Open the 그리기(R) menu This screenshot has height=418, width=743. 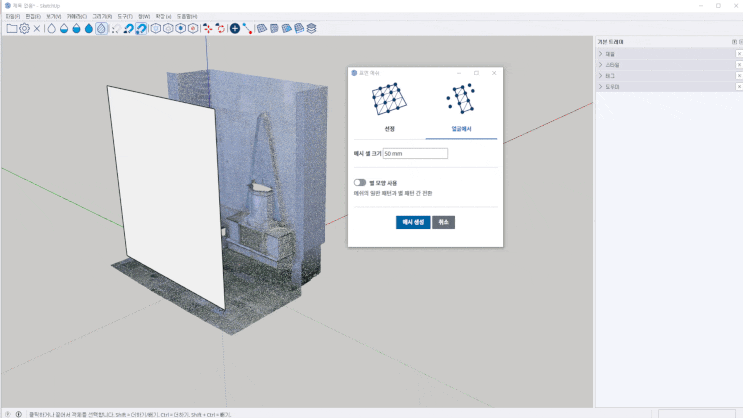102,16
